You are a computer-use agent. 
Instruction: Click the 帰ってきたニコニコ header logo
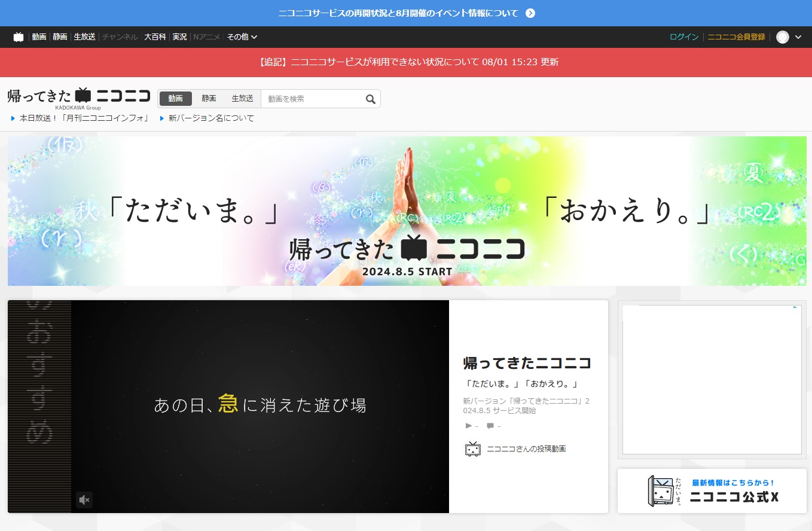click(78, 96)
